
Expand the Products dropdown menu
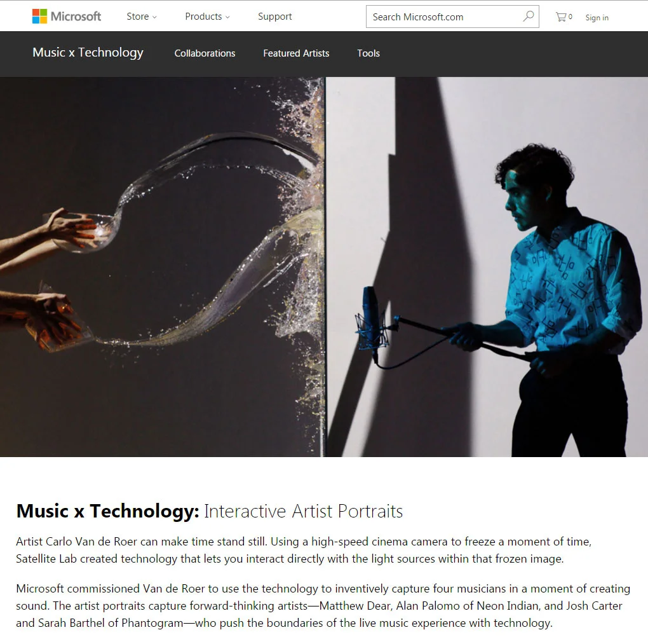pyautogui.click(x=208, y=17)
